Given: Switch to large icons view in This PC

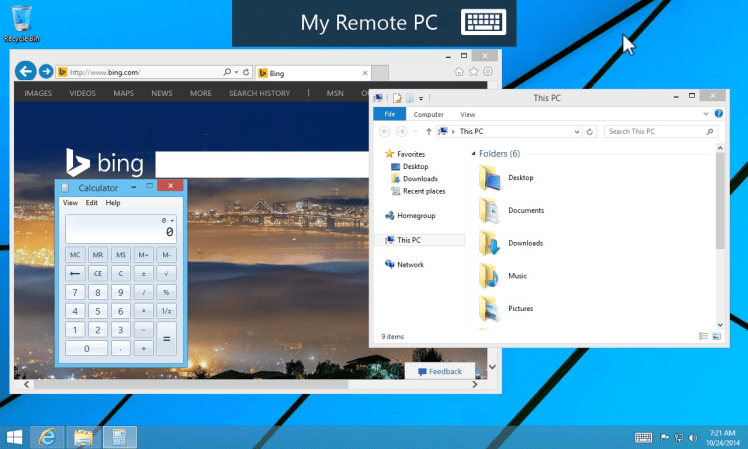Looking at the screenshot, I should [717, 336].
